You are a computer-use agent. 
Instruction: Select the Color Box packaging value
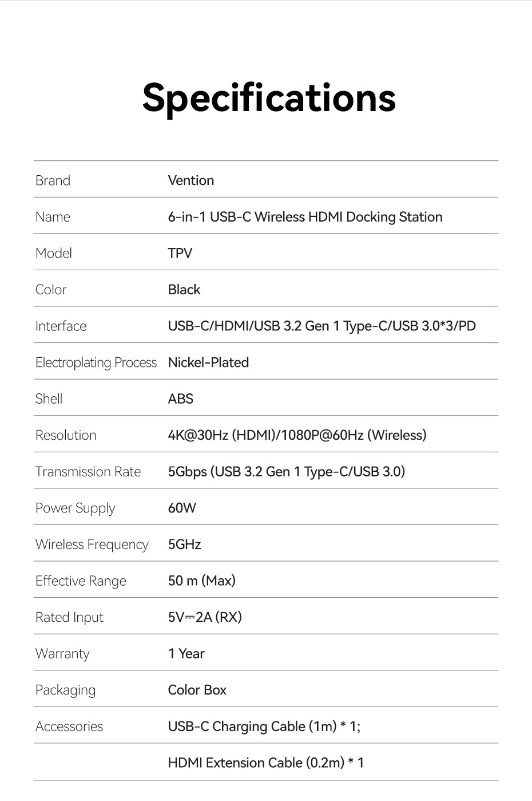(x=197, y=690)
